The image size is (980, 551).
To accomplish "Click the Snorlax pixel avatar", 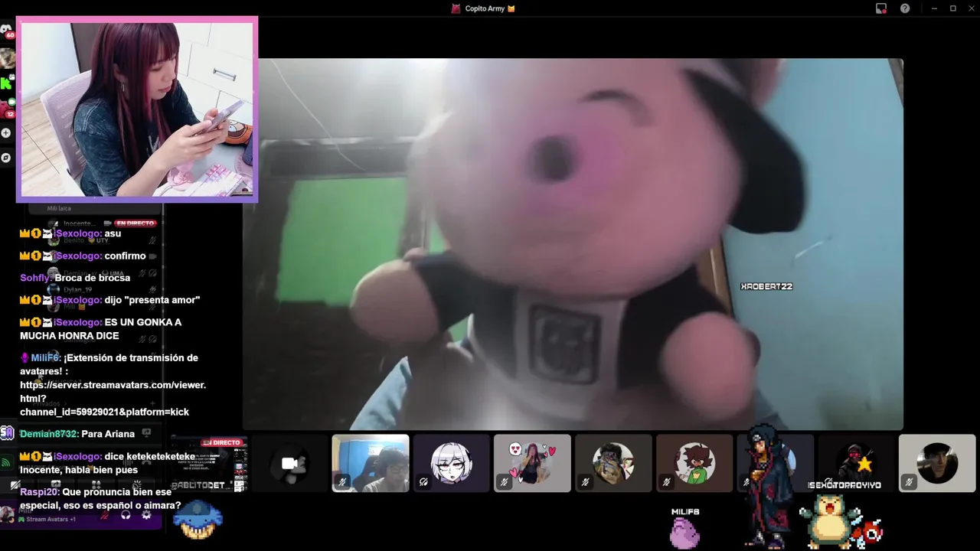I will coord(829,522).
